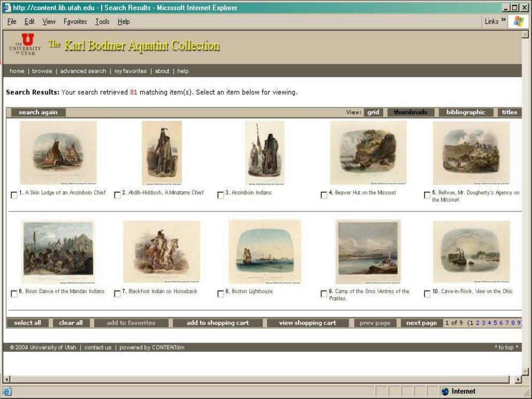The image size is (532, 399).
Task: Check the box for Abdih-Hiddisch, A Minatarre Chief
Action: pos(117,195)
